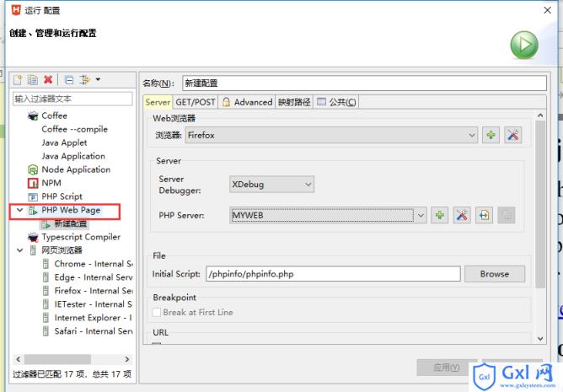Open browser settings tools icon
The height and width of the screenshot is (392, 563).
(512, 135)
